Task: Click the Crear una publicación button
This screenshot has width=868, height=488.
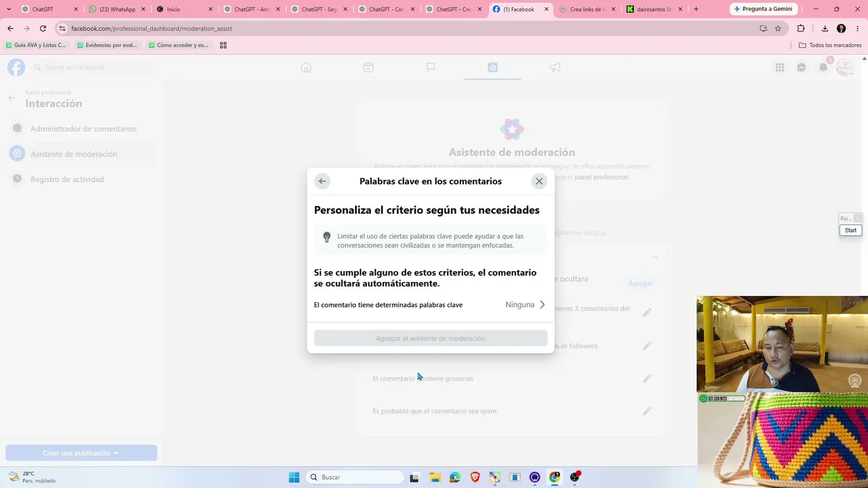Action: [81, 453]
